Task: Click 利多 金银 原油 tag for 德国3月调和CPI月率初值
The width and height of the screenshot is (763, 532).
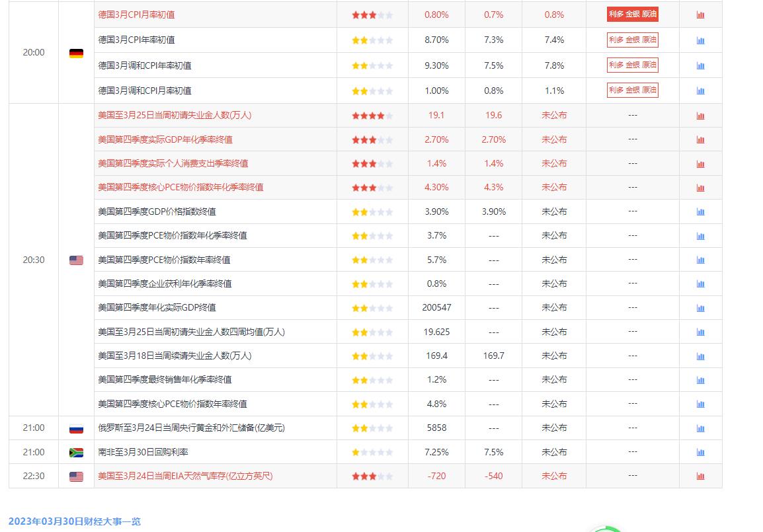Action: (x=633, y=91)
